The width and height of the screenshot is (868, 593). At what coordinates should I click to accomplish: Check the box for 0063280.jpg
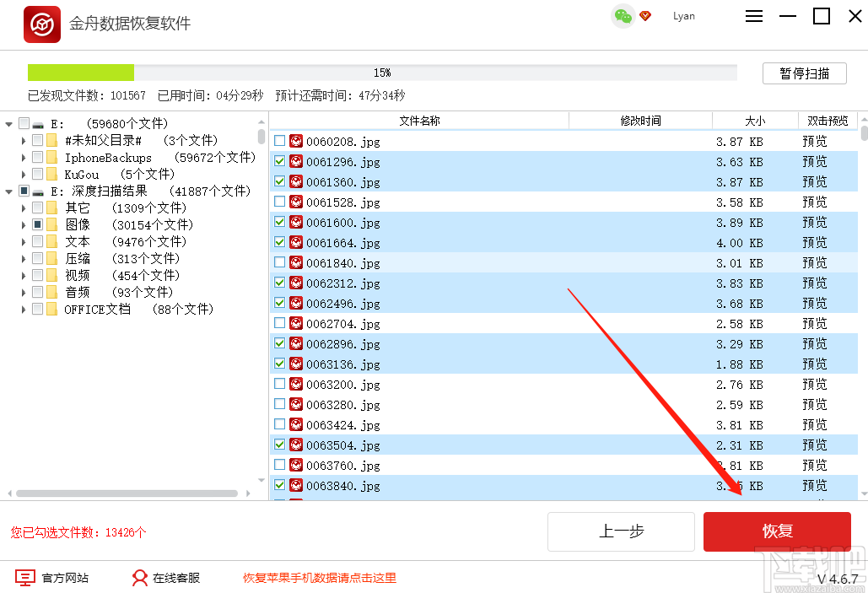coord(279,404)
